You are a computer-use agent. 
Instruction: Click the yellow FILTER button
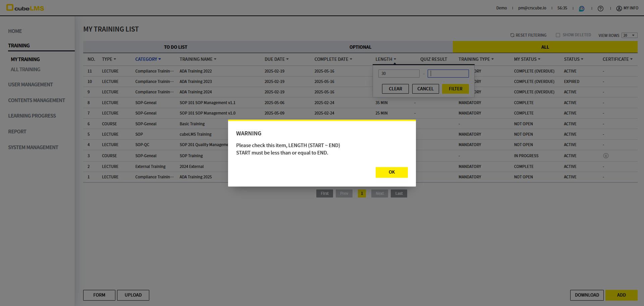[455, 89]
